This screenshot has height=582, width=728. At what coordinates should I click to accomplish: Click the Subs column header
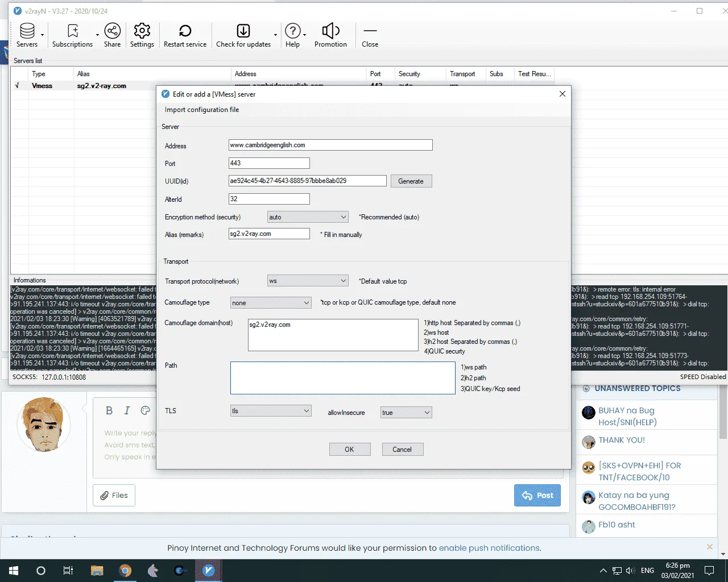point(500,74)
